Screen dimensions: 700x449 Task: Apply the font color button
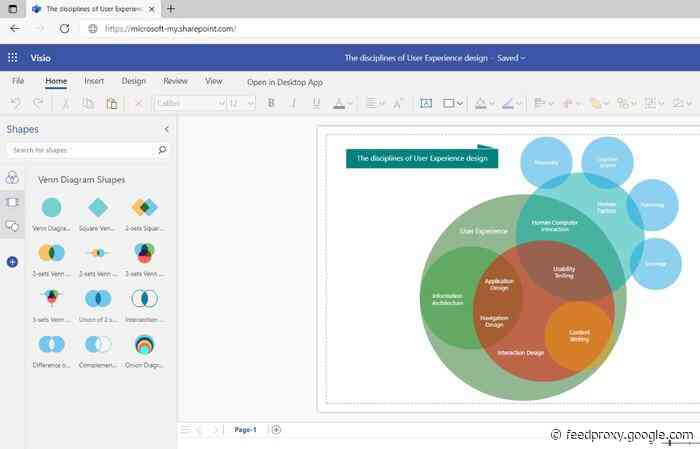(x=339, y=104)
